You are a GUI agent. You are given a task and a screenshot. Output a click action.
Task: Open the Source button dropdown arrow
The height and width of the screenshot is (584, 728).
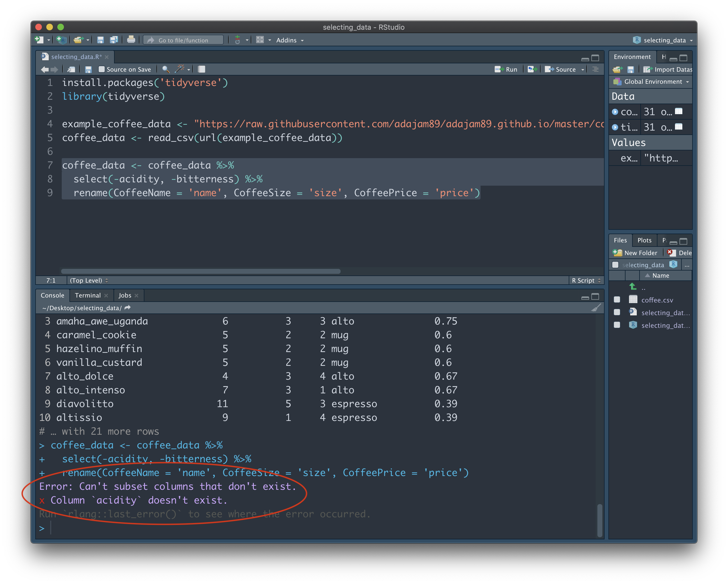tap(583, 69)
